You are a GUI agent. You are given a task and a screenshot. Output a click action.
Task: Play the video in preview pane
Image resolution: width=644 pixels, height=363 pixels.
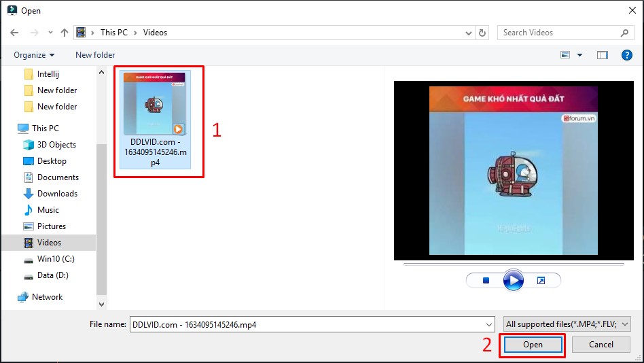pyautogui.click(x=514, y=280)
